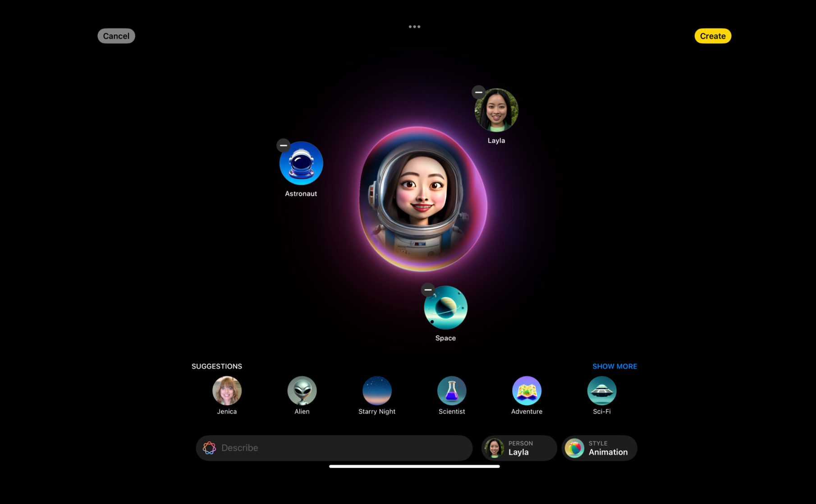Pick the Sci-Fi suggestion icon

click(x=601, y=390)
